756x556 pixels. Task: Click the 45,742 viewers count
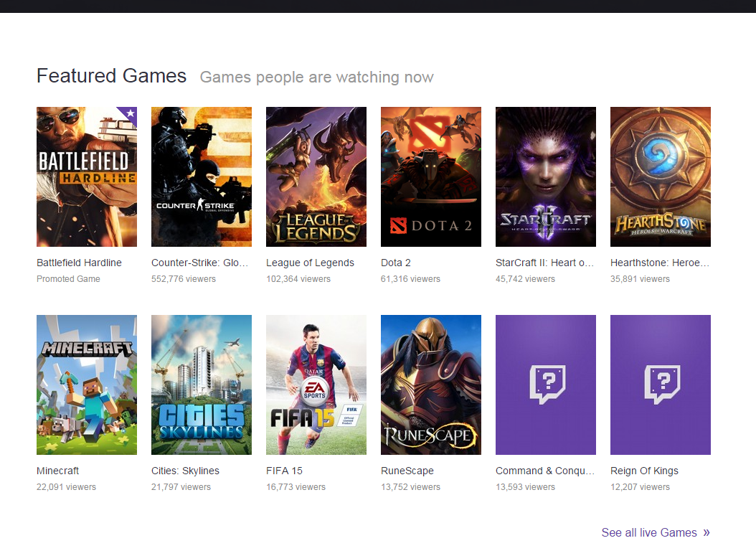pyautogui.click(x=526, y=279)
